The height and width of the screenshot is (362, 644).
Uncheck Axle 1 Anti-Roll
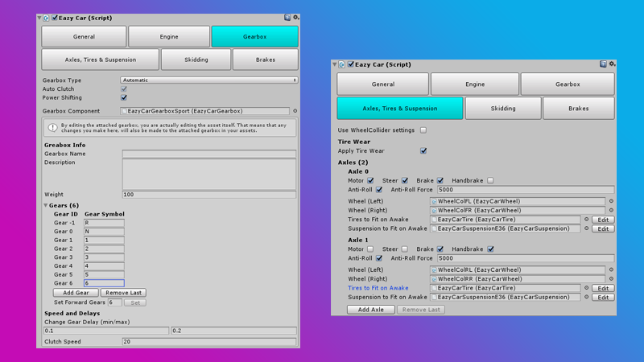click(x=379, y=258)
